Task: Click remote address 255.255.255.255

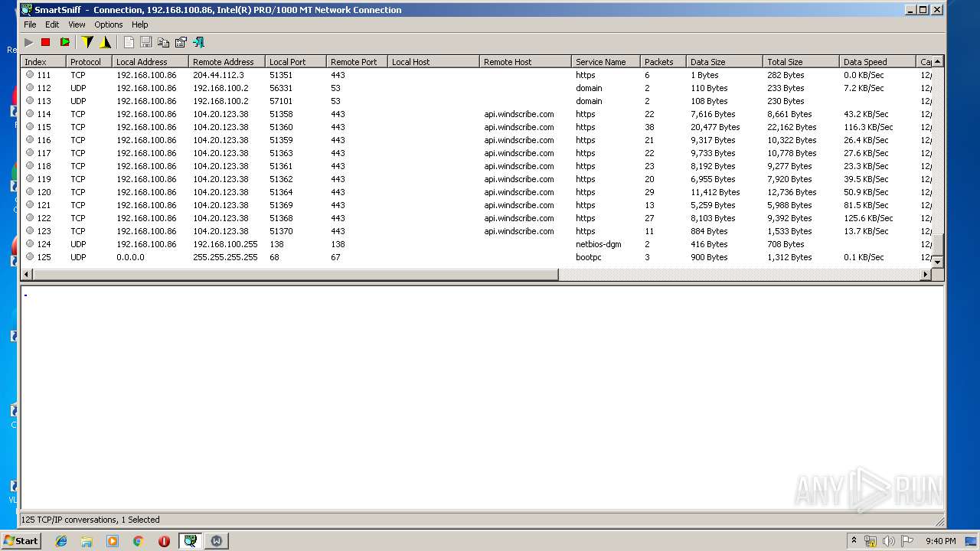Action: click(225, 257)
